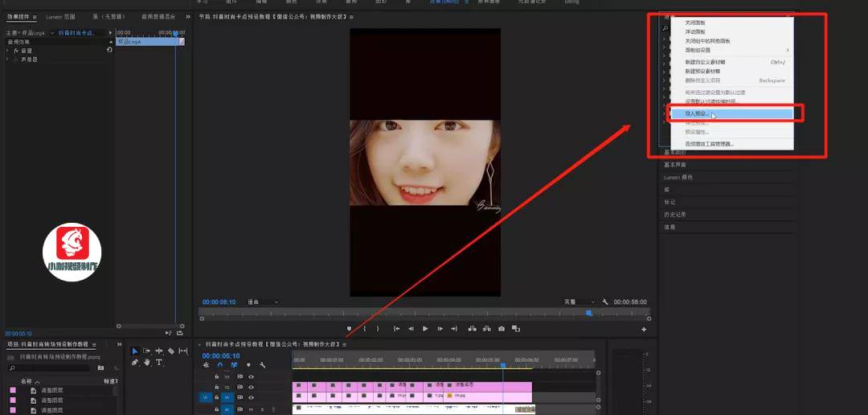The image size is (868, 415).
Task: Export frame with the camera icon
Action: click(x=501, y=329)
